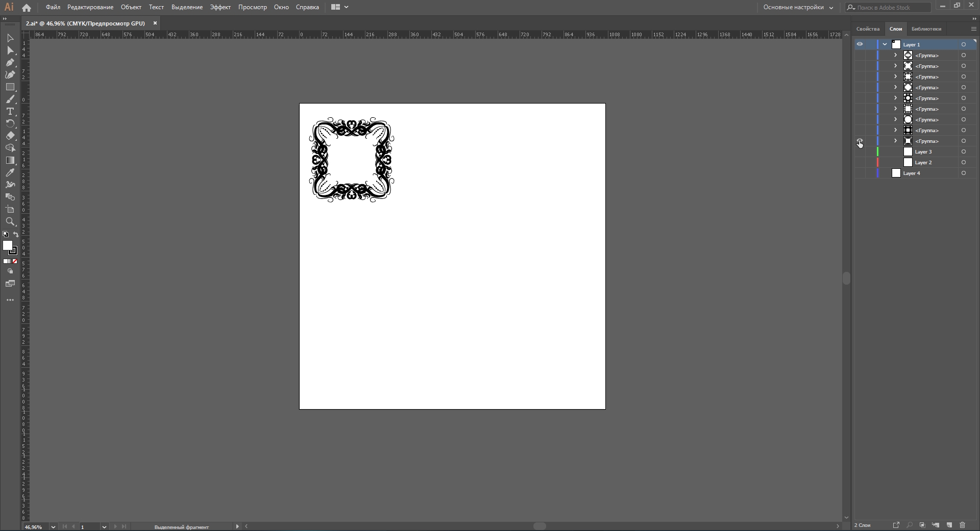The image size is (980, 531).
Task: Select the Pen tool
Action: pos(10,63)
